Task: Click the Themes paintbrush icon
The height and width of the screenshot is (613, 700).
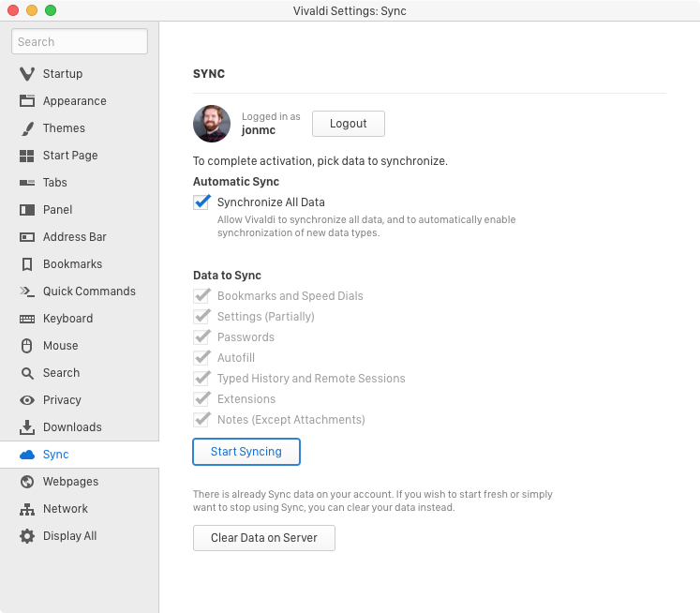Action: [x=27, y=128]
